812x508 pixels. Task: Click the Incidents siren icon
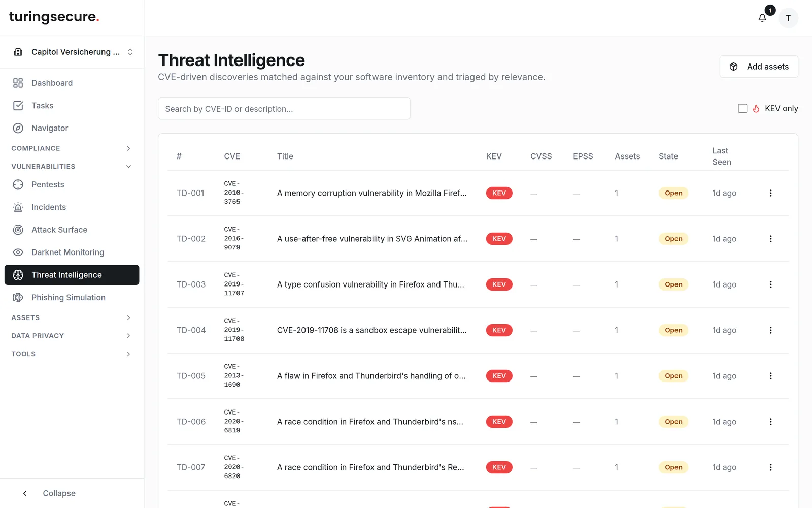point(18,207)
